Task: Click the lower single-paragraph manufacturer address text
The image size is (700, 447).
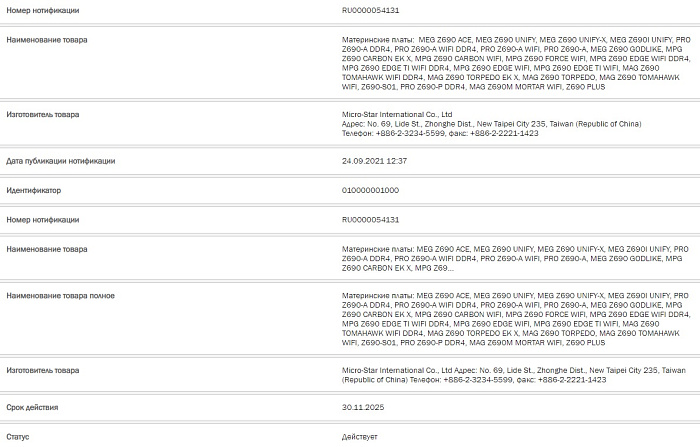Action: click(514, 375)
